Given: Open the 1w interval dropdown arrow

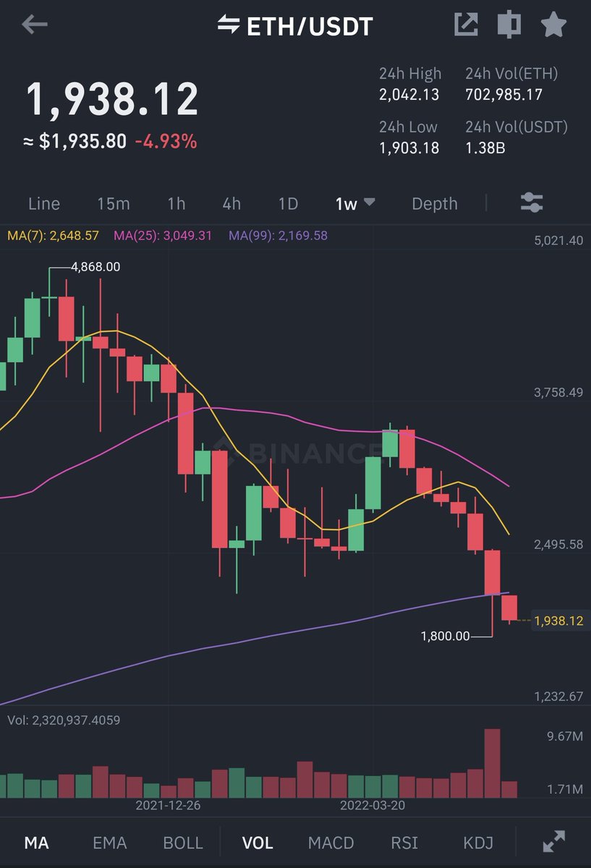Looking at the screenshot, I should 369,203.
